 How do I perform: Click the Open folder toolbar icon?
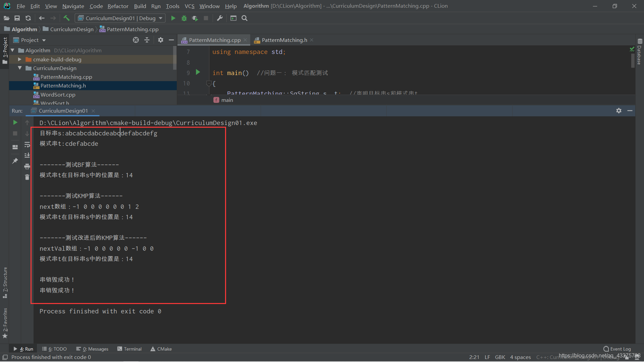coord(6,18)
